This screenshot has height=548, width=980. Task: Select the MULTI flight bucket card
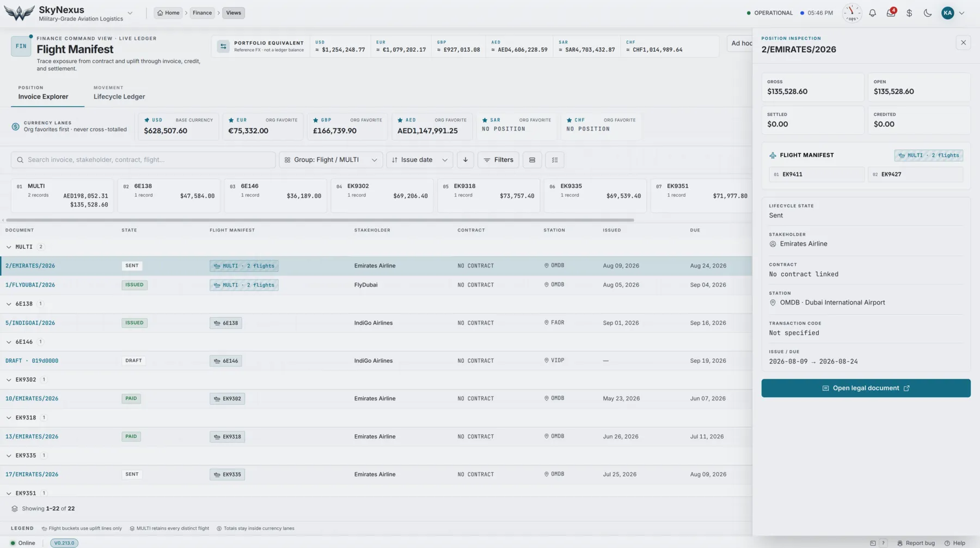click(62, 196)
